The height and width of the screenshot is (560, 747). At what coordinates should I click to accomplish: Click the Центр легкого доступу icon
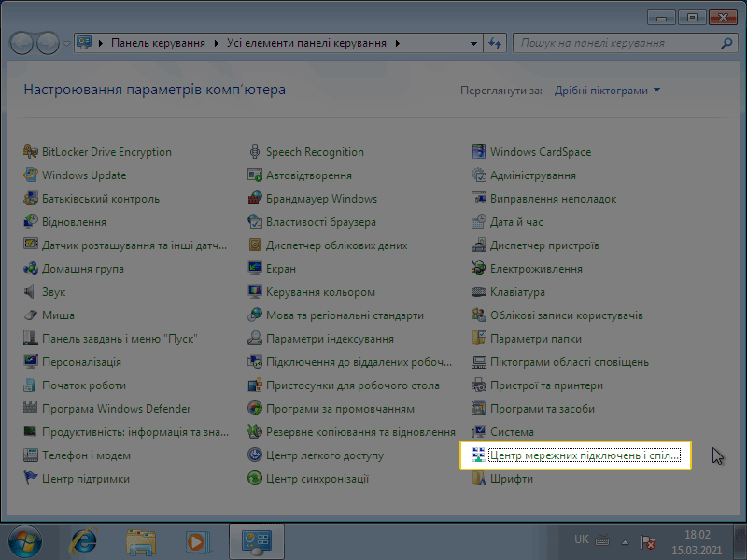tap(255, 455)
